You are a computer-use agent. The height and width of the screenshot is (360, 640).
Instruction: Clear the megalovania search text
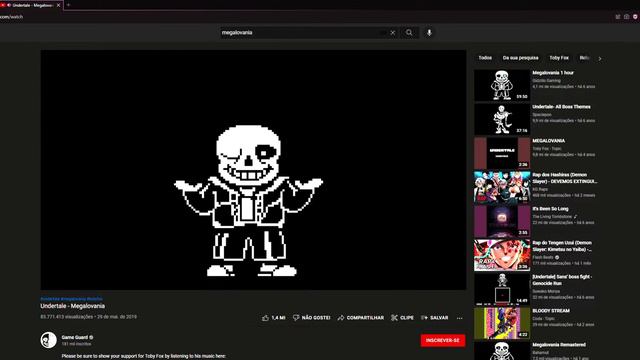click(x=393, y=33)
